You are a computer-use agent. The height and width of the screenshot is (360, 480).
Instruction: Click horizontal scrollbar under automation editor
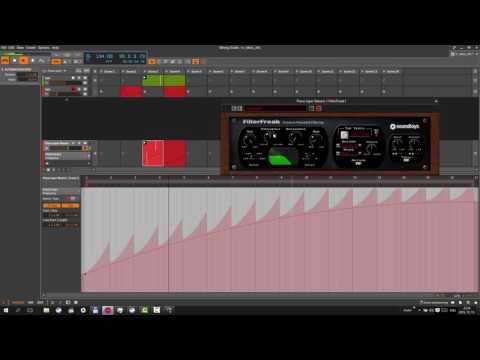pos(260,295)
